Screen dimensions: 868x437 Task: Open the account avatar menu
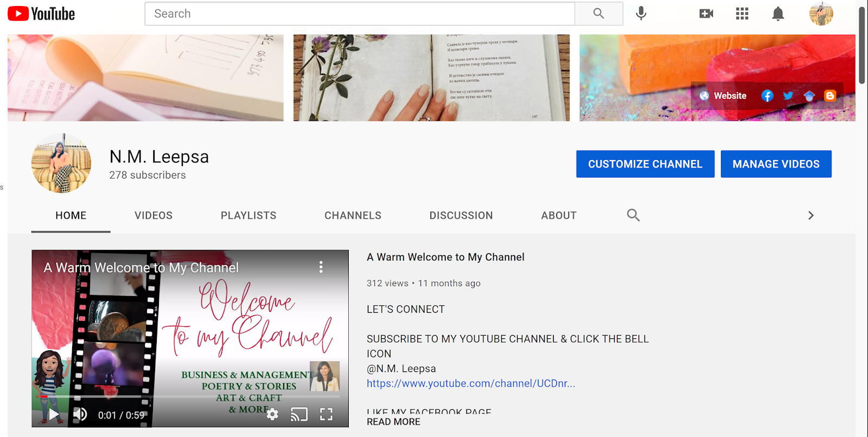click(x=821, y=14)
